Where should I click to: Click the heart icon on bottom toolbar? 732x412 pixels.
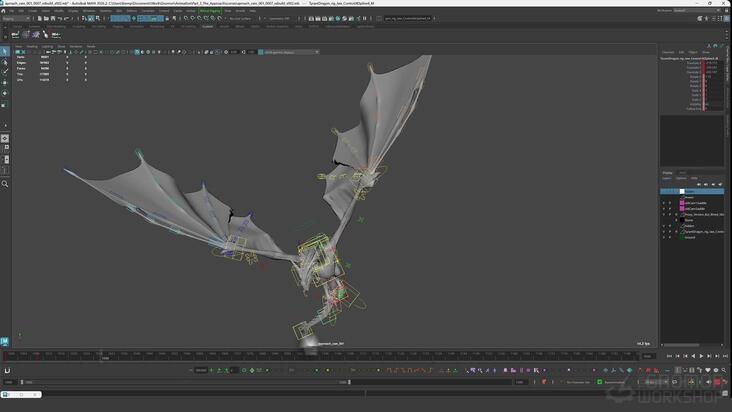[x=708, y=370]
